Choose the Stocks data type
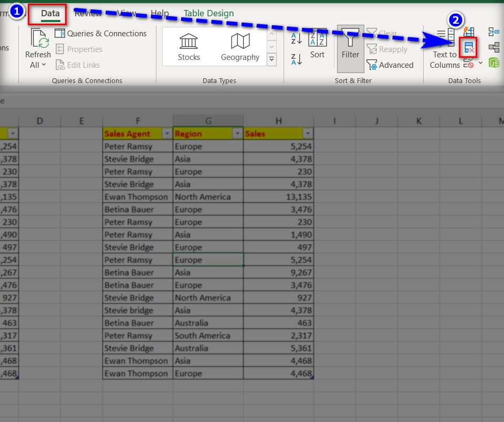Screen dimensions: 504x422 coord(188,47)
